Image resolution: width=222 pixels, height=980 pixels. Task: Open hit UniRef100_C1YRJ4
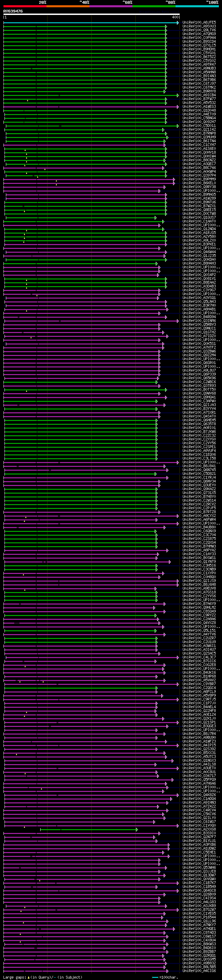tap(199, 477)
